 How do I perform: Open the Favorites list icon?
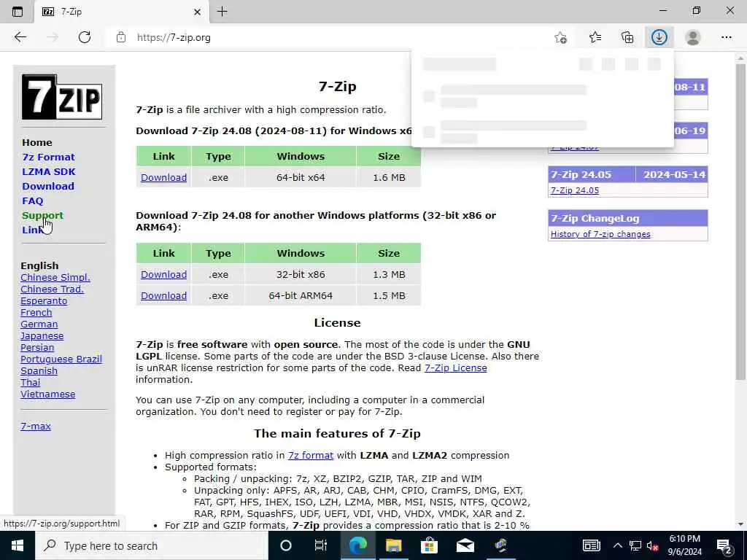(595, 37)
